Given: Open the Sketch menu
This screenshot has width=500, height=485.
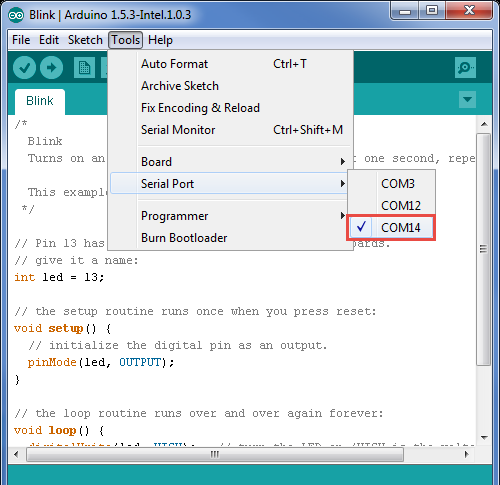Looking at the screenshot, I should 85,40.
